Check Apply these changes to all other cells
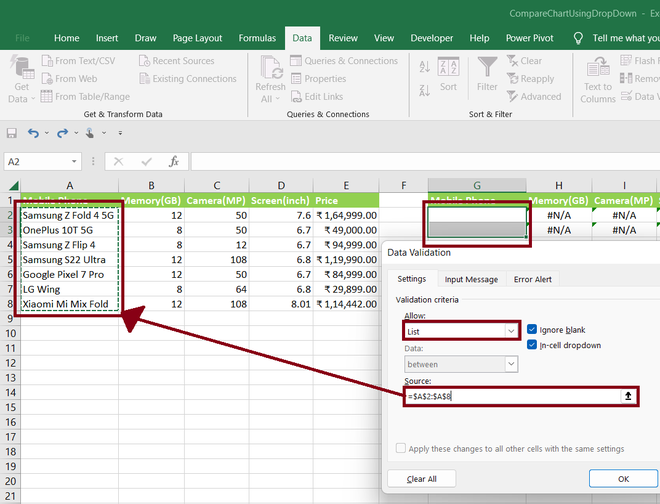The image size is (660, 504). 401,449
